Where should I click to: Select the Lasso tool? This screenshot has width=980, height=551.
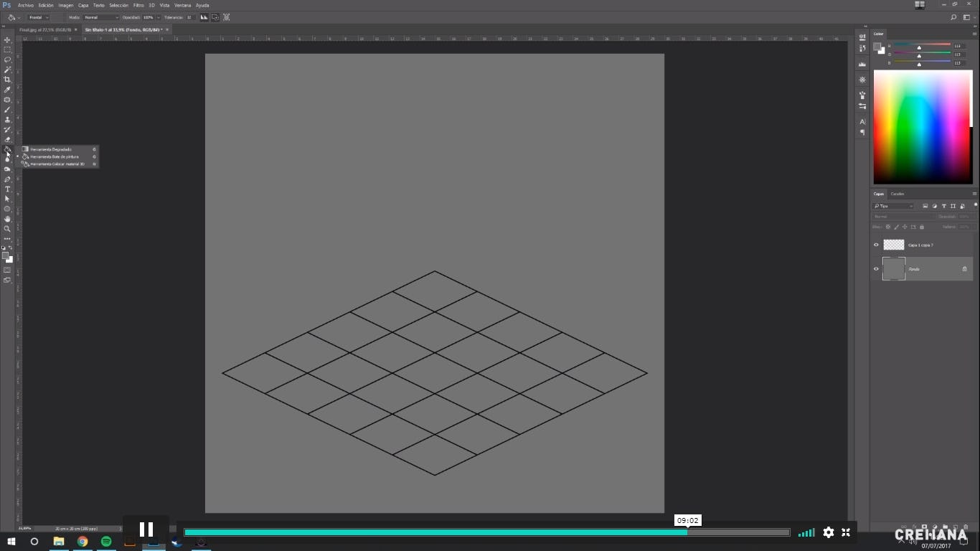[7, 60]
